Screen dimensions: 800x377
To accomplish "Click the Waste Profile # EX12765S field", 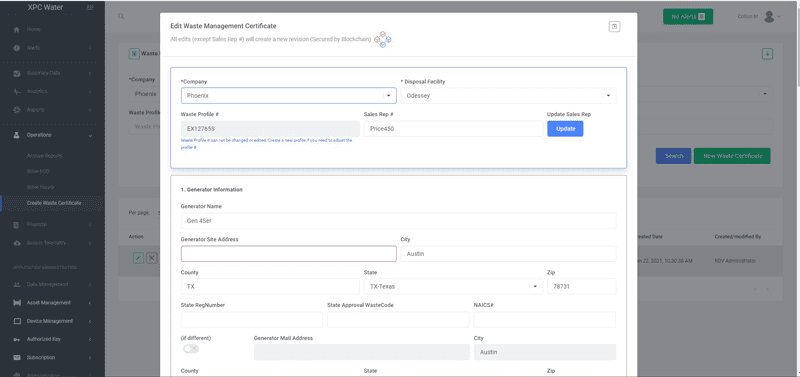I will (270, 129).
